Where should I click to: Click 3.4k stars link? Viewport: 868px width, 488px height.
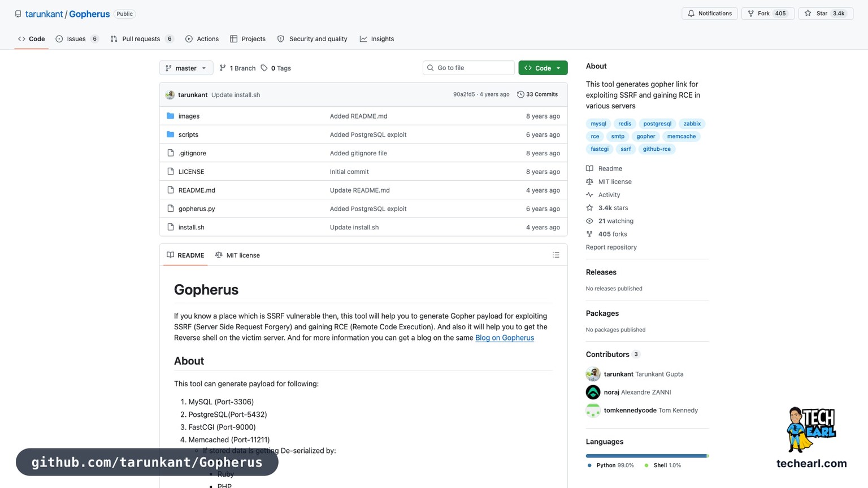(x=613, y=208)
